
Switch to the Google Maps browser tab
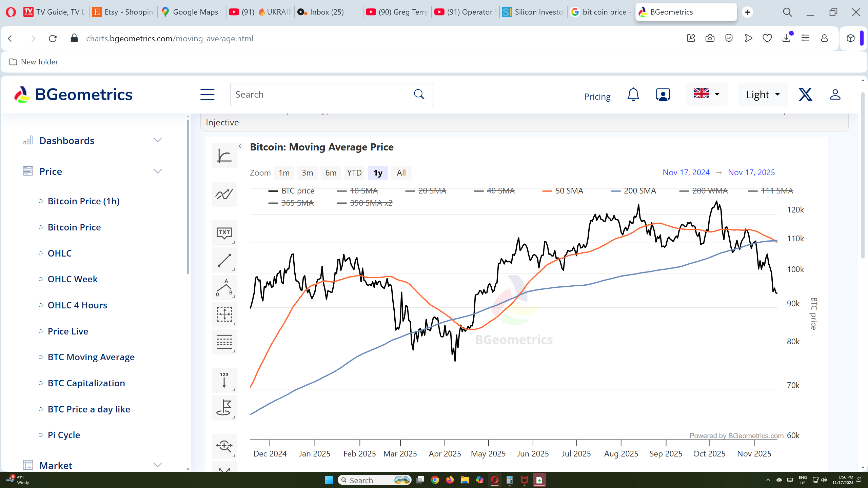coord(191,12)
